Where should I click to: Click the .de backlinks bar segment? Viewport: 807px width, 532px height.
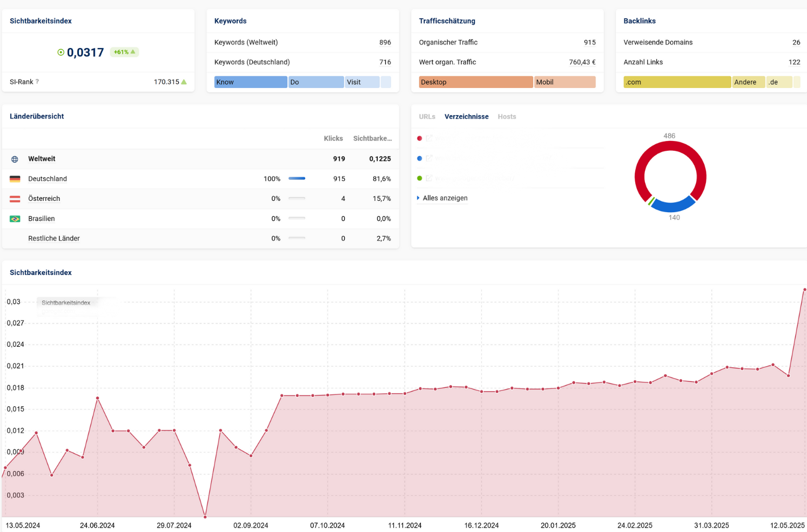(x=779, y=82)
